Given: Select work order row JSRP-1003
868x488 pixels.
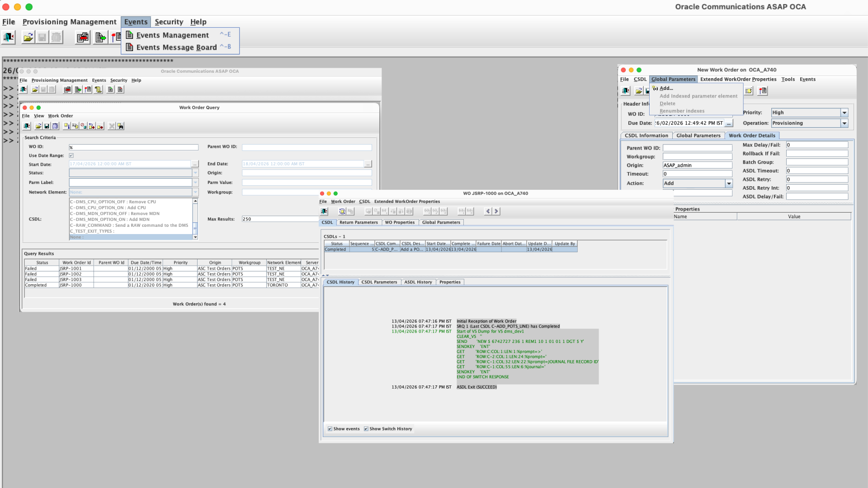Looking at the screenshot, I should pyautogui.click(x=171, y=280).
